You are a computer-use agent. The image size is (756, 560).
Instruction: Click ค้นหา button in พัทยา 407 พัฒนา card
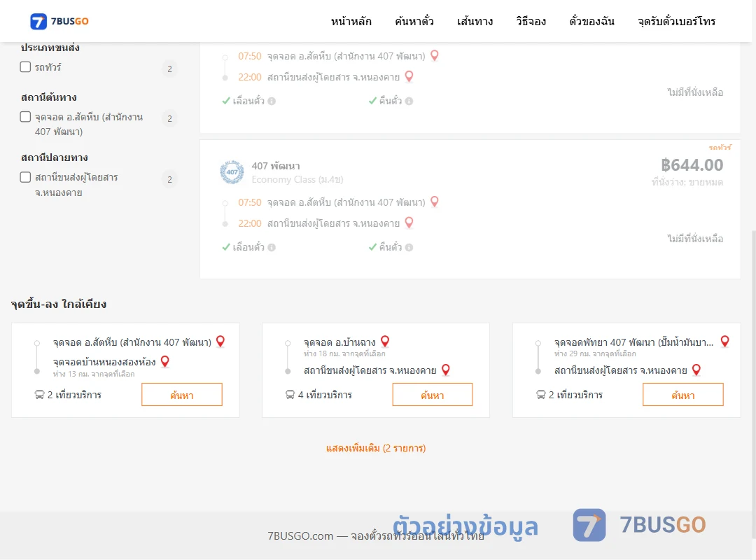(682, 395)
